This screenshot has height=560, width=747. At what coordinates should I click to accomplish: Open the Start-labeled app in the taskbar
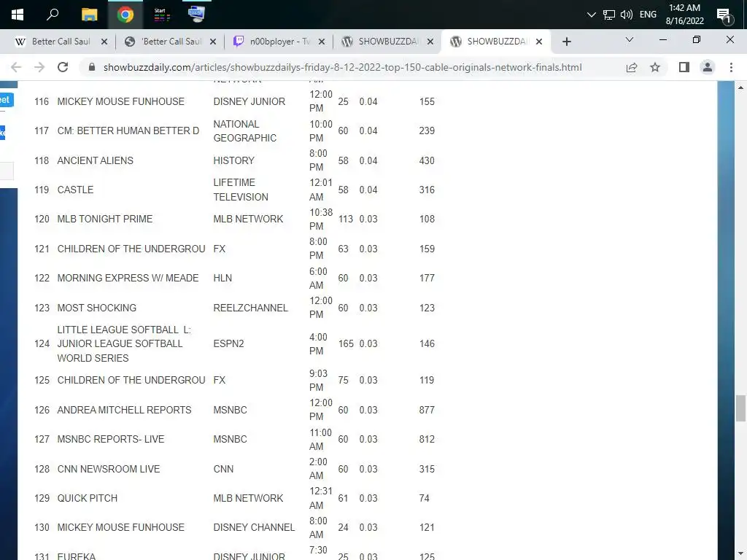pos(161,15)
